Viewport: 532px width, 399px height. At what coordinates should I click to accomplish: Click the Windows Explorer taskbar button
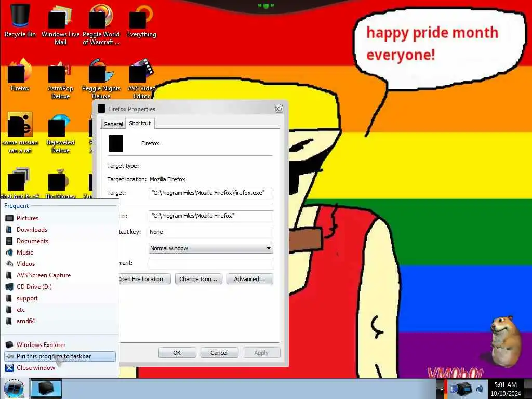pyautogui.click(x=46, y=389)
